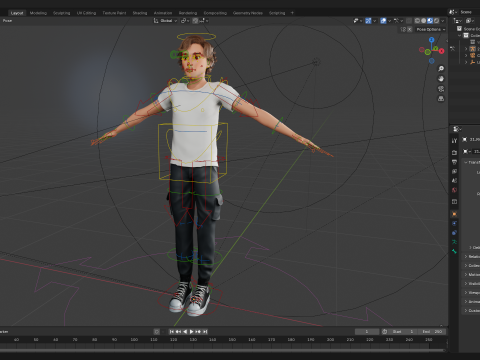Click frame 100 on timeline ruler
480x360 pixels.
[x=134, y=340]
